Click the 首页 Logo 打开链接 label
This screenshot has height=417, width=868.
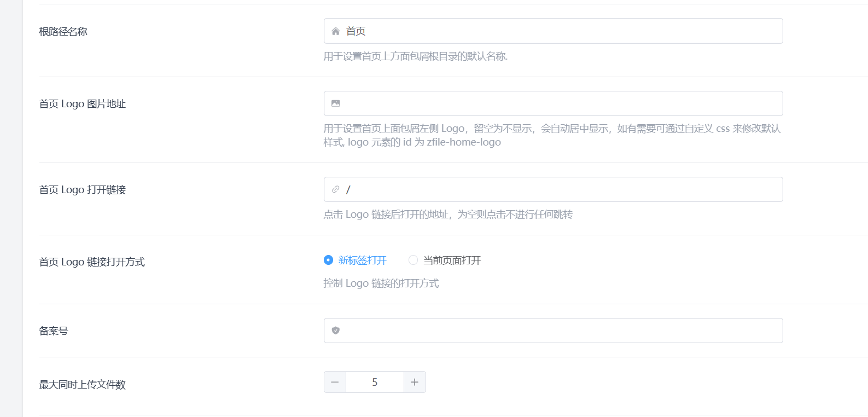(x=83, y=190)
